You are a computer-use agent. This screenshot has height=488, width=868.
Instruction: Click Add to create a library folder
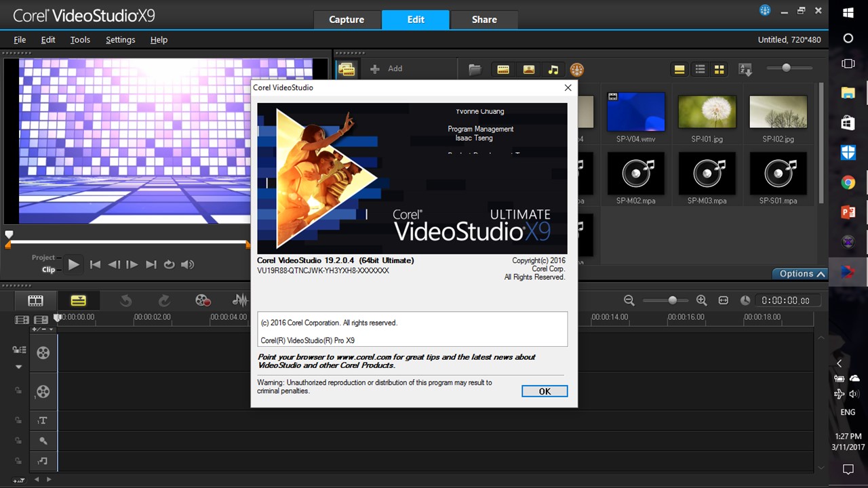(x=387, y=68)
